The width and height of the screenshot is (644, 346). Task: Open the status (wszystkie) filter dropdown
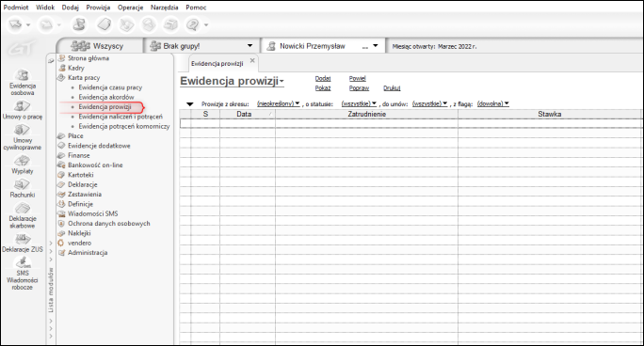tap(359, 103)
